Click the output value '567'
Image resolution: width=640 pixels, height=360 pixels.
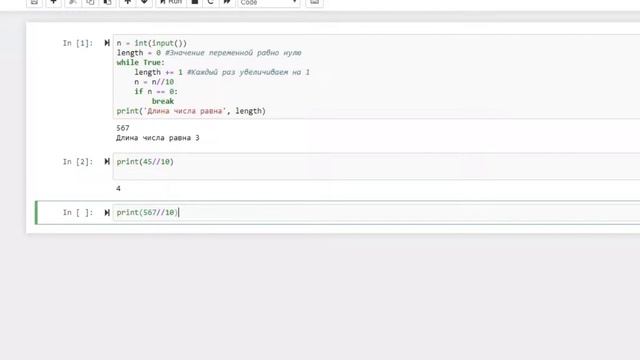click(x=122, y=128)
